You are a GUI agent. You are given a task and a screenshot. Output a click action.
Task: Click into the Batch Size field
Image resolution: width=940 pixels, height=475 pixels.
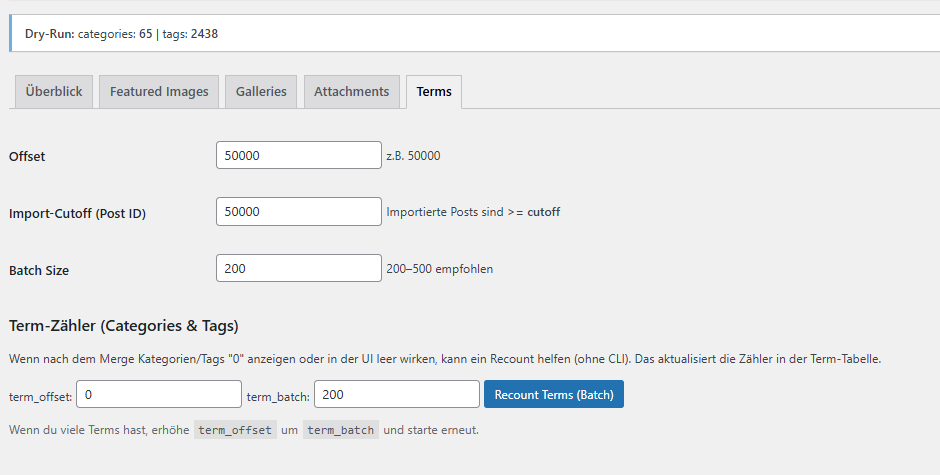tap(298, 269)
